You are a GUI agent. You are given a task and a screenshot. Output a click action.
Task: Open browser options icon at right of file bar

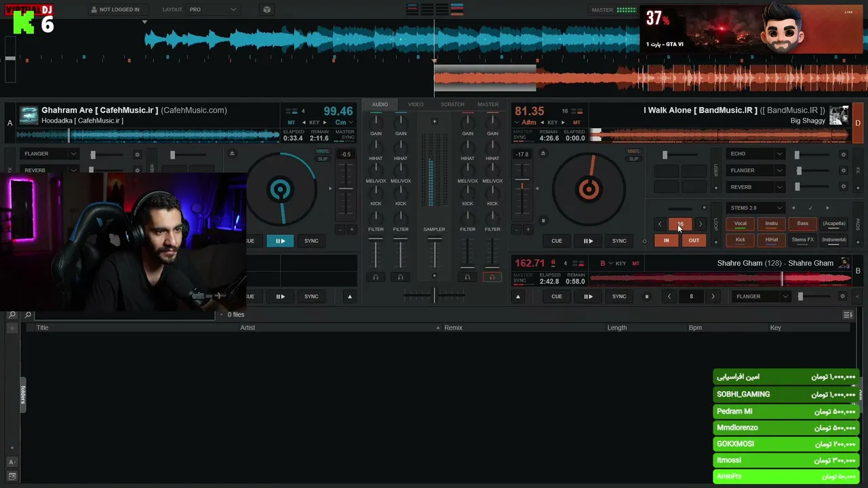coord(848,314)
